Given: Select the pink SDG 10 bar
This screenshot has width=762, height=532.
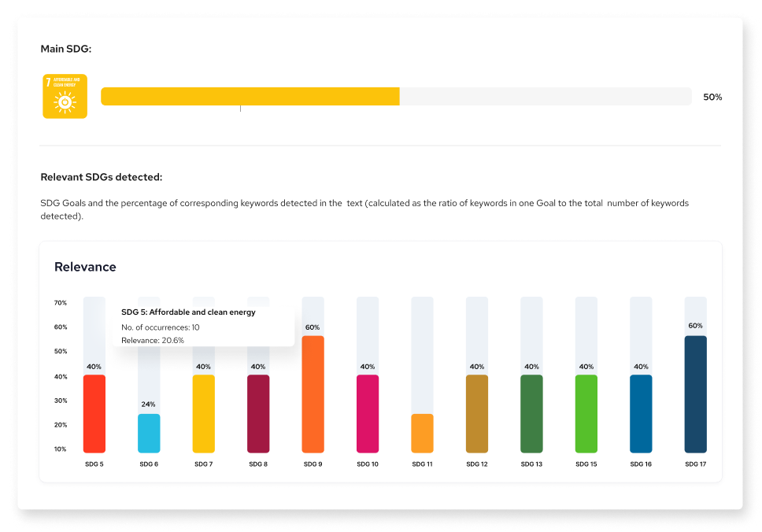Looking at the screenshot, I should (368, 413).
